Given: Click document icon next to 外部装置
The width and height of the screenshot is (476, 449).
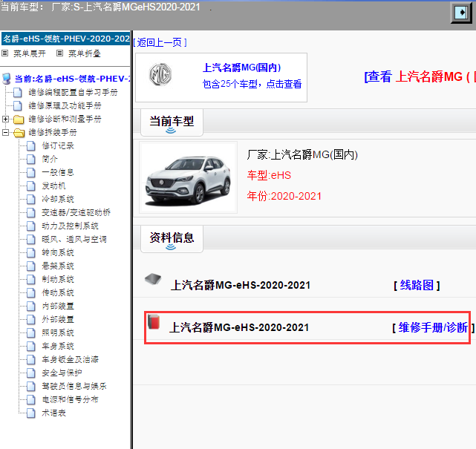Looking at the screenshot, I should point(30,319).
